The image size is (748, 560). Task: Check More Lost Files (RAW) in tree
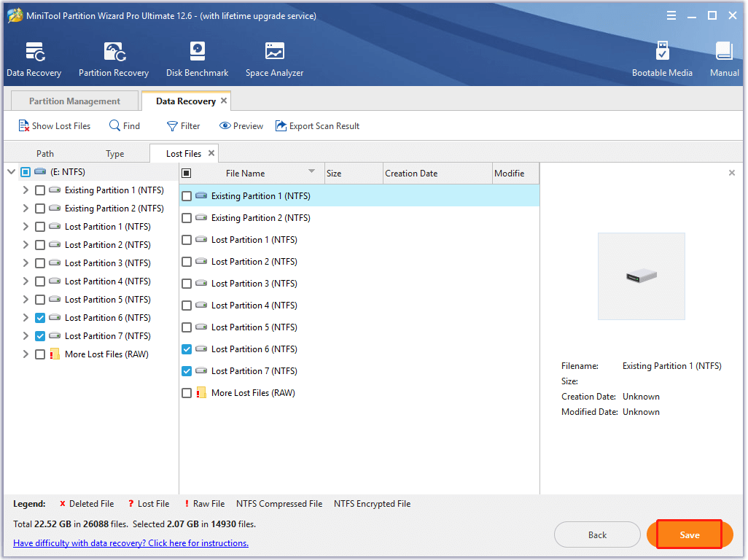(40, 354)
